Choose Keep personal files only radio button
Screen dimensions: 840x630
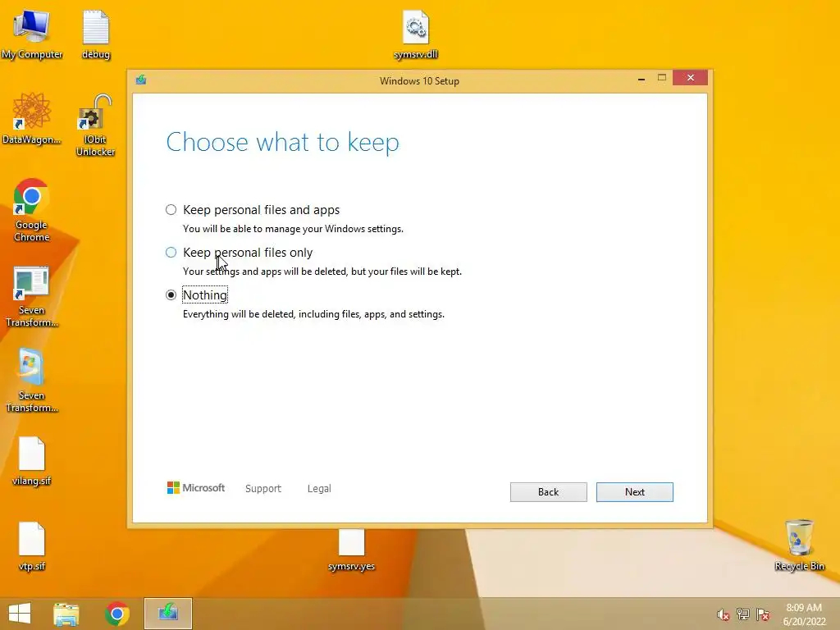click(171, 253)
